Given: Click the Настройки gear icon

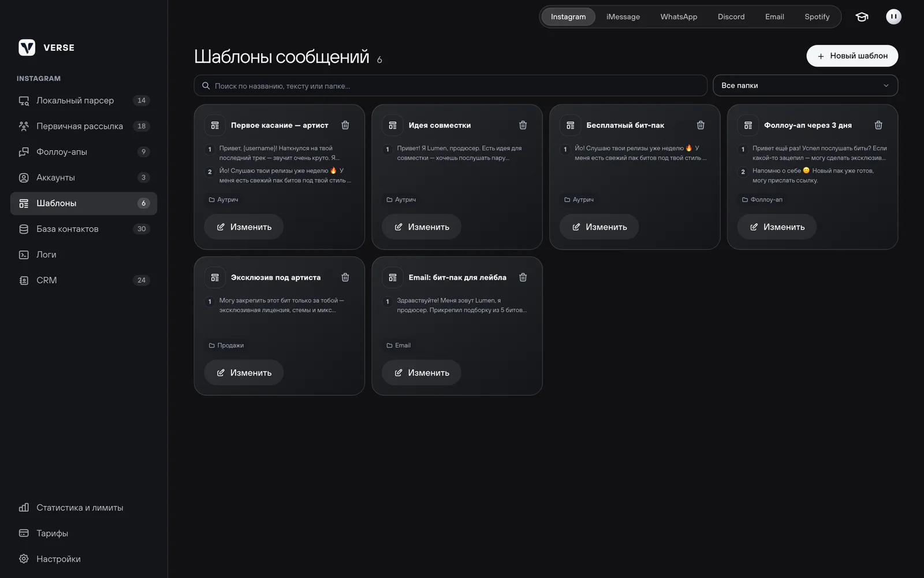Looking at the screenshot, I should pos(24,559).
